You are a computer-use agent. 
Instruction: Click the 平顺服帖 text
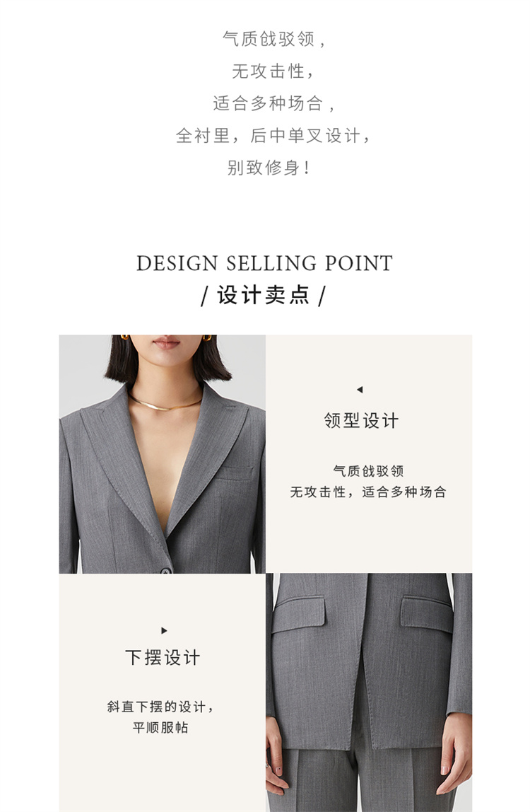tap(160, 728)
